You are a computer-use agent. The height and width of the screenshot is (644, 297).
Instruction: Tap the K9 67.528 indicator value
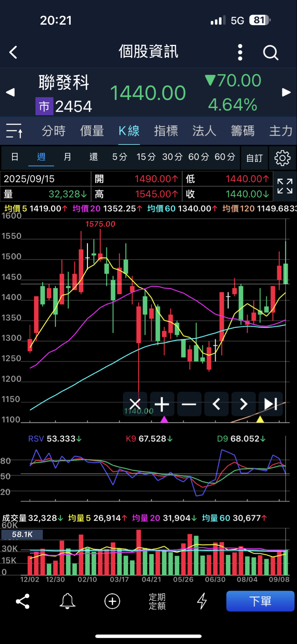pyautogui.click(x=149, y=439)
